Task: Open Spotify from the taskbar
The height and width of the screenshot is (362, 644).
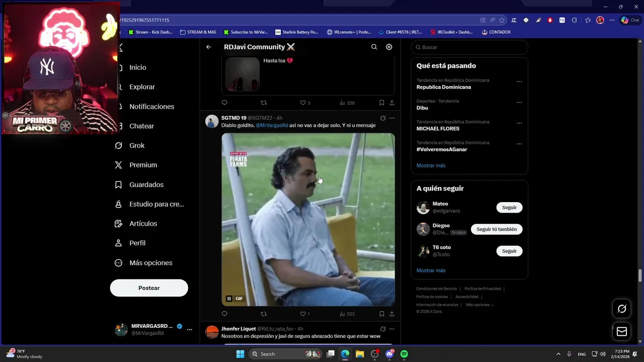Action: tap(404, 354)
